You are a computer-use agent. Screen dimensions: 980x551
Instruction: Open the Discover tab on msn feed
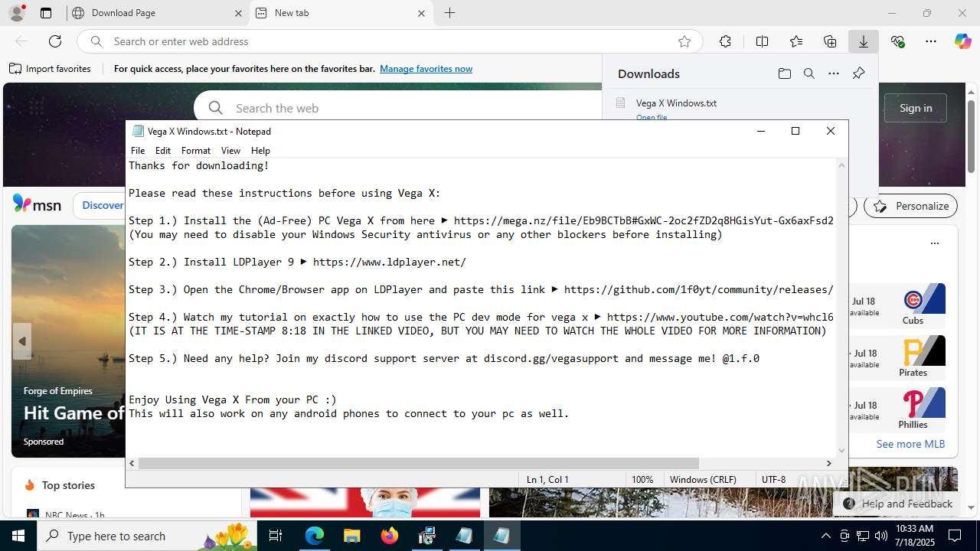pyautogui.click(x=103, y=205)
